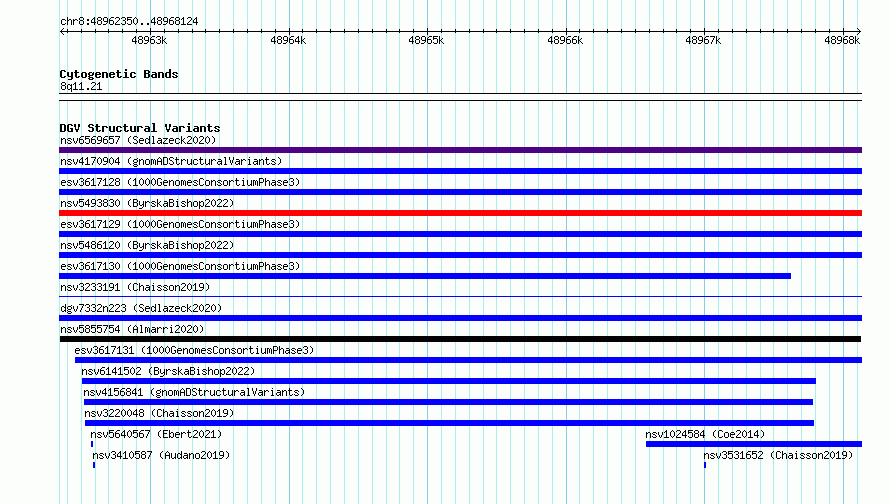Click the nsv6569657 (Sedlazeck2020) variant label
Viewport: 890px width, 504px height.
click(138, 140)
